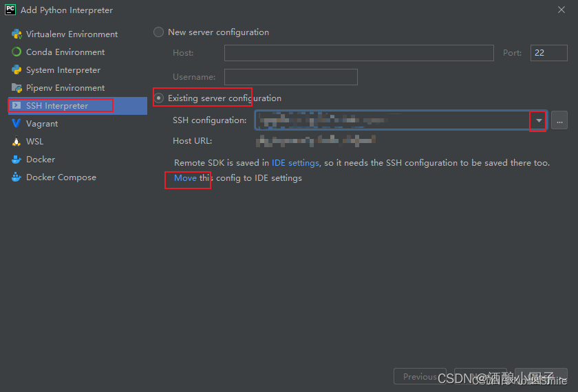This screenshot has width=578, height=392.
Task: Click the WSL penguin icon
Action: (x=17, y=142)
